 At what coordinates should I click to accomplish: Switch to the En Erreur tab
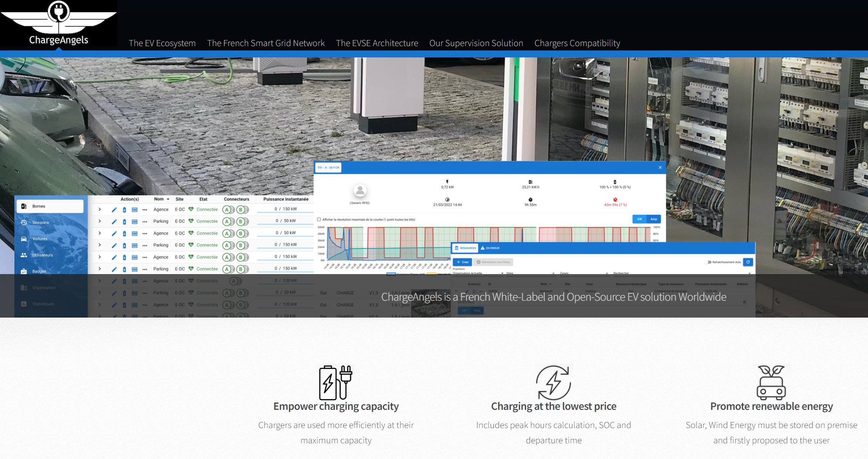(x=490, y=248)
